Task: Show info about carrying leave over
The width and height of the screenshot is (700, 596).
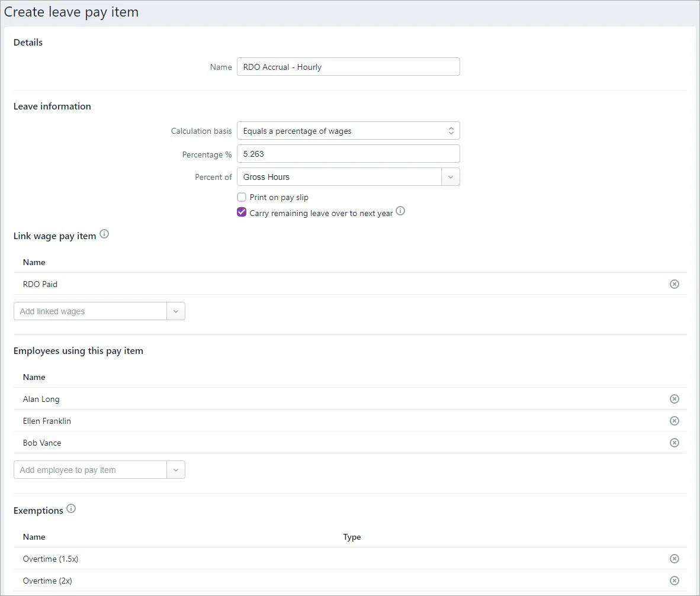Action: 400,211
